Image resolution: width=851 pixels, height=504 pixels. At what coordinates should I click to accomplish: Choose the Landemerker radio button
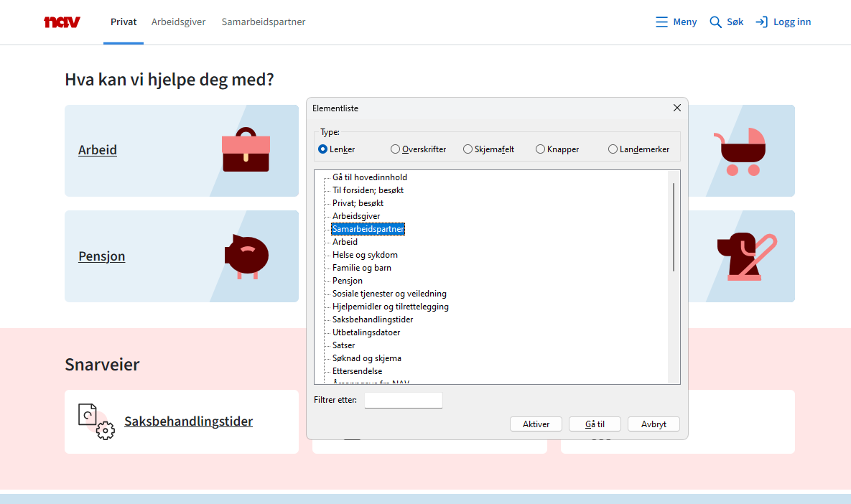click(x=613, y=149)
